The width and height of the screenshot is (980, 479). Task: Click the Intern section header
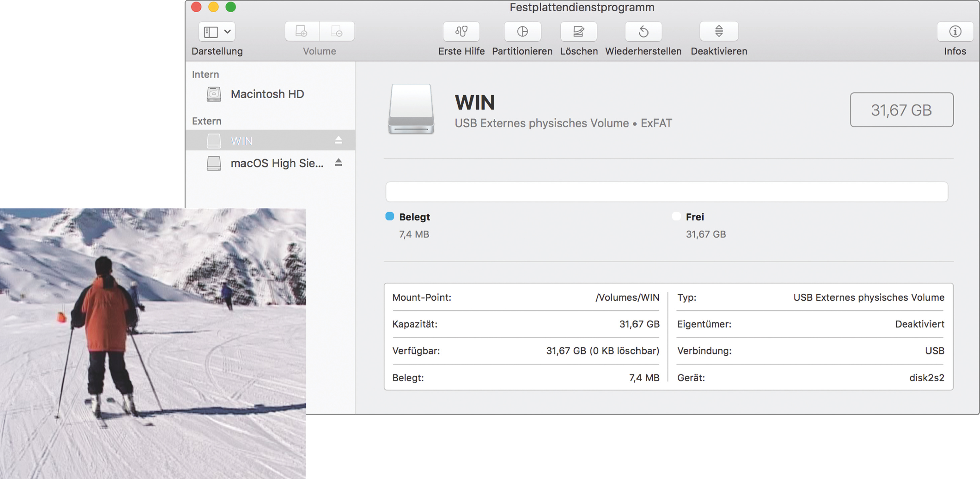205,74
